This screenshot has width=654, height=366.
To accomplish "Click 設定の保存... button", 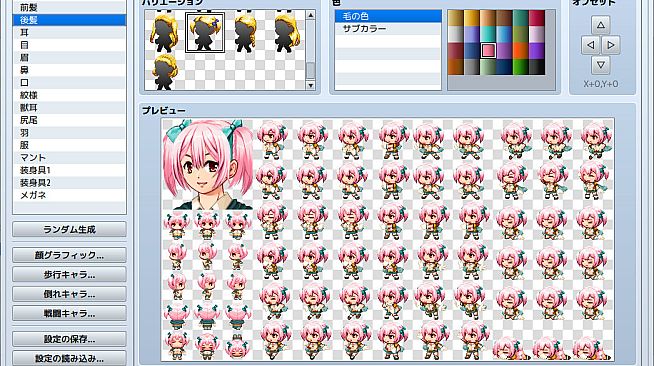I will [69, 339].
